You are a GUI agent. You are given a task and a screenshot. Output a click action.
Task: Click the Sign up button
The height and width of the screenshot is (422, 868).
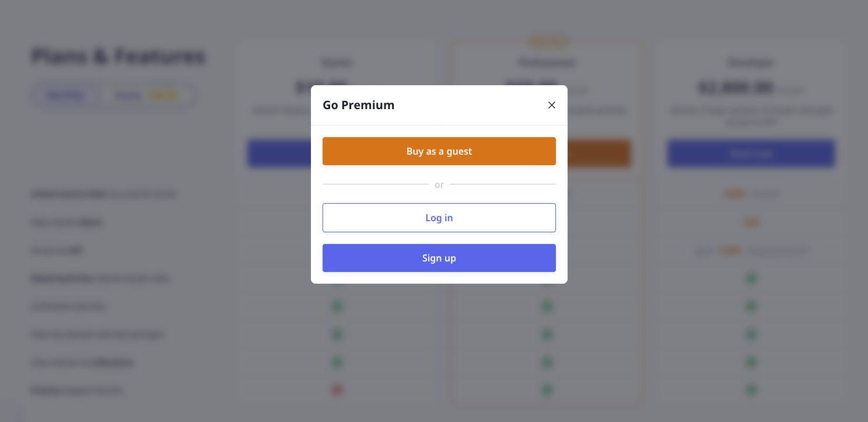pos(439,258)
